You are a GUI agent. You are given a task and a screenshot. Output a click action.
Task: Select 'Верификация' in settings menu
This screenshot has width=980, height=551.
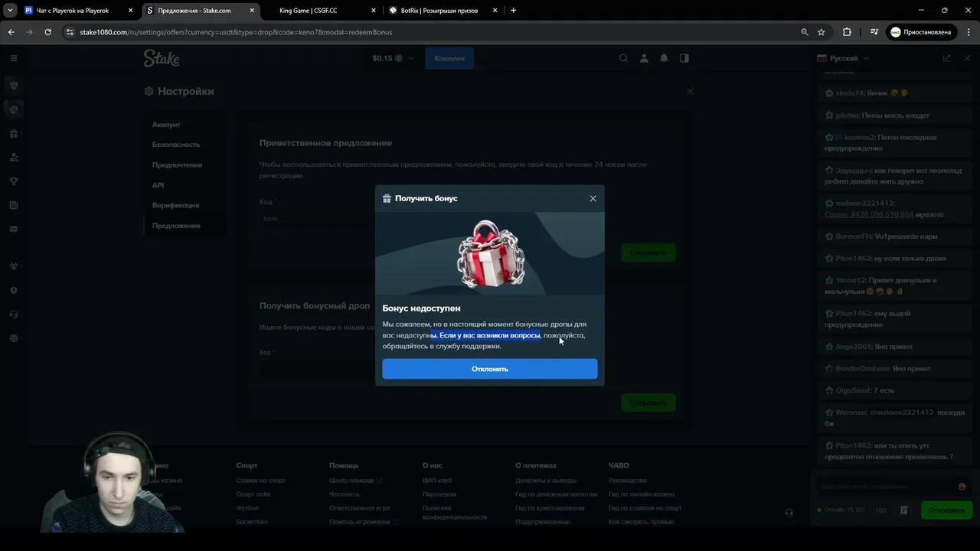click(x=175, y=205)
